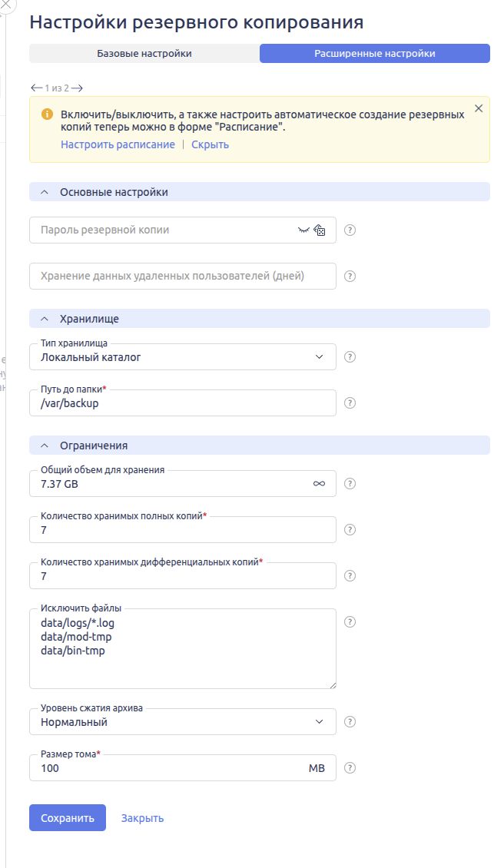Screen dimensions: 504x868
Task: Open the Настроить расписание link
Action: point(118,144)
